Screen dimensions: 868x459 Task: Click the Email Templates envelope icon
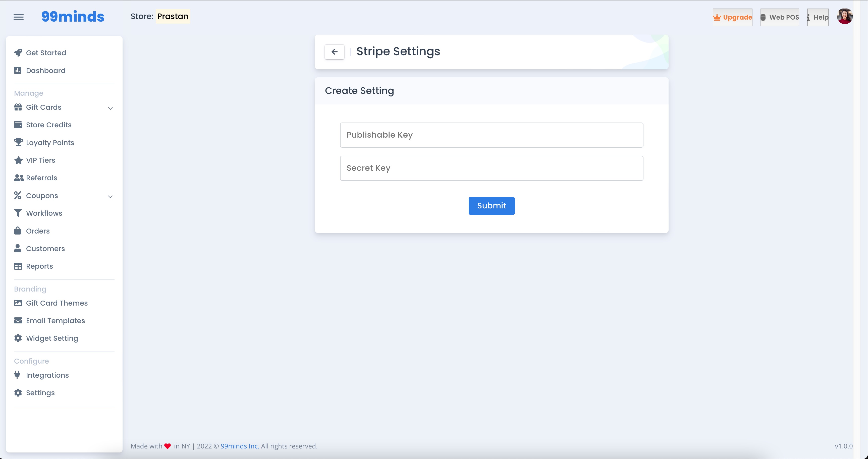18,320
